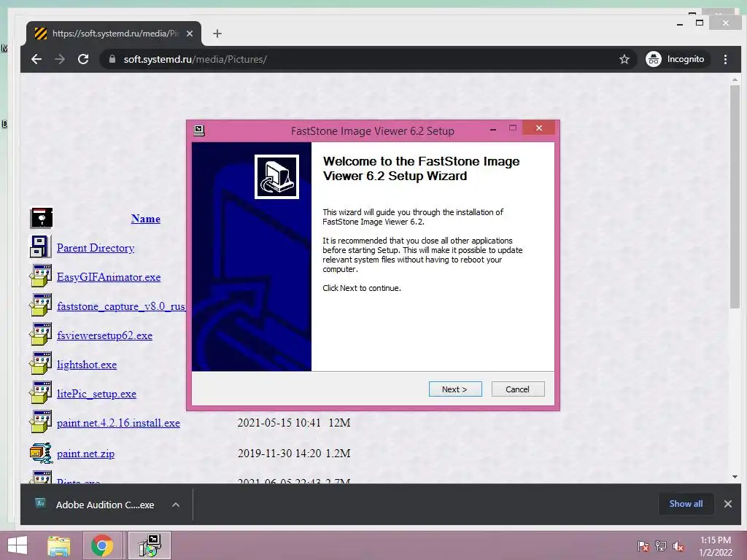Click the setup title bar icon

click(x=199, y=131)
